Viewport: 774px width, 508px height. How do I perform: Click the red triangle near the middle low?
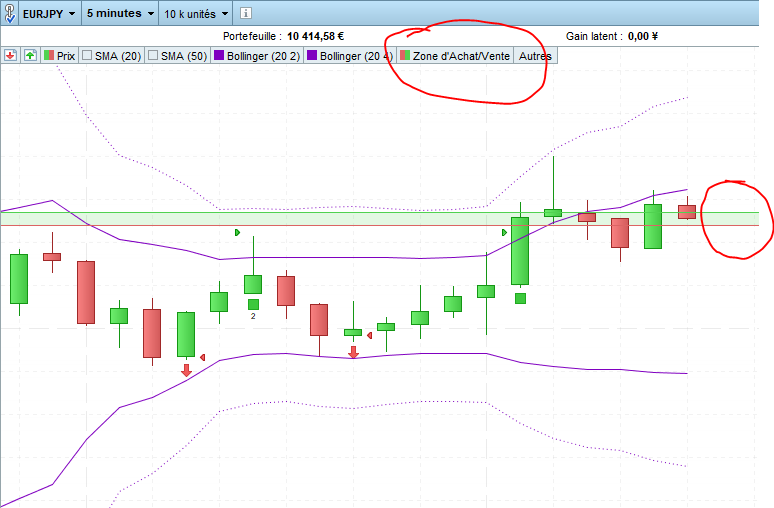pyautogui.click(x=369, y=336)
